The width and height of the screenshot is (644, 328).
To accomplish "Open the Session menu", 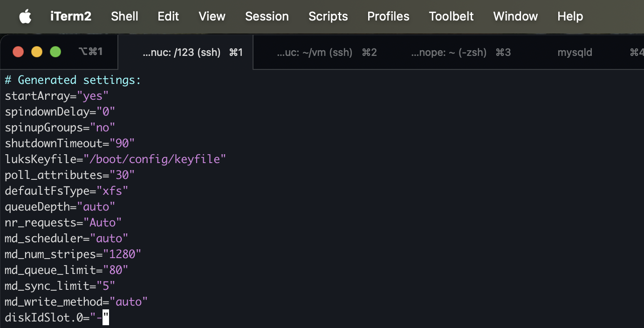I will tap(267, 17).
